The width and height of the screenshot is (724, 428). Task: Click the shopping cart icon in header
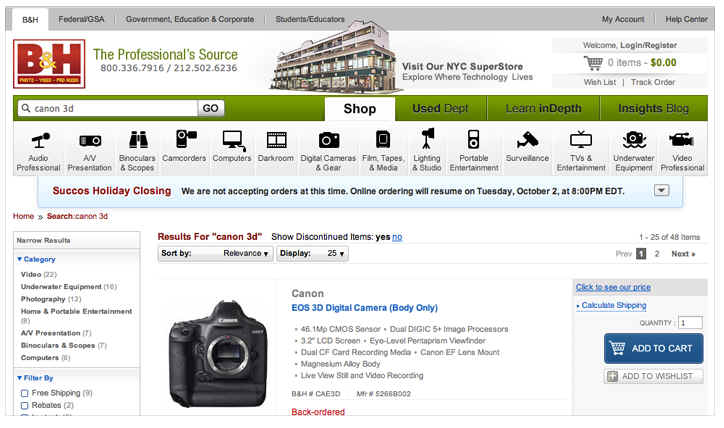pyautogui.click(x=593, y=62)
